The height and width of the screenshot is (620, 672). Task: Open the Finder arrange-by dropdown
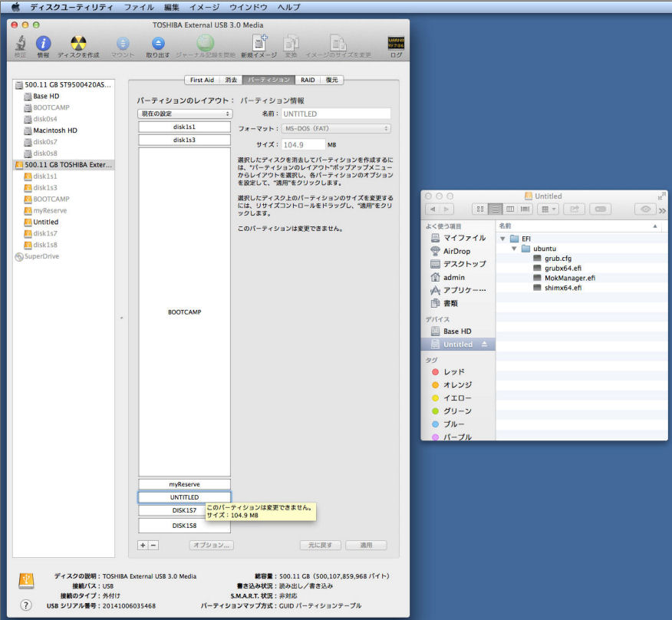(548, 209)
